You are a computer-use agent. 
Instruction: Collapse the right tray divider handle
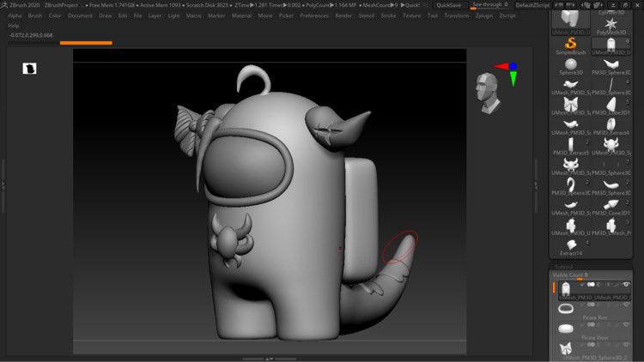tap(536, 185)
